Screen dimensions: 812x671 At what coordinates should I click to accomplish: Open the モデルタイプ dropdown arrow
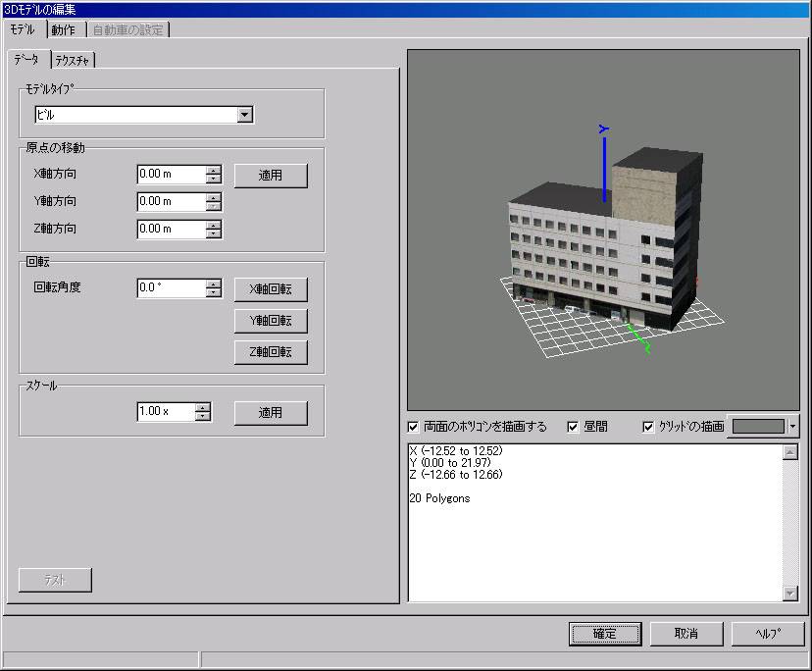point(245,115)
